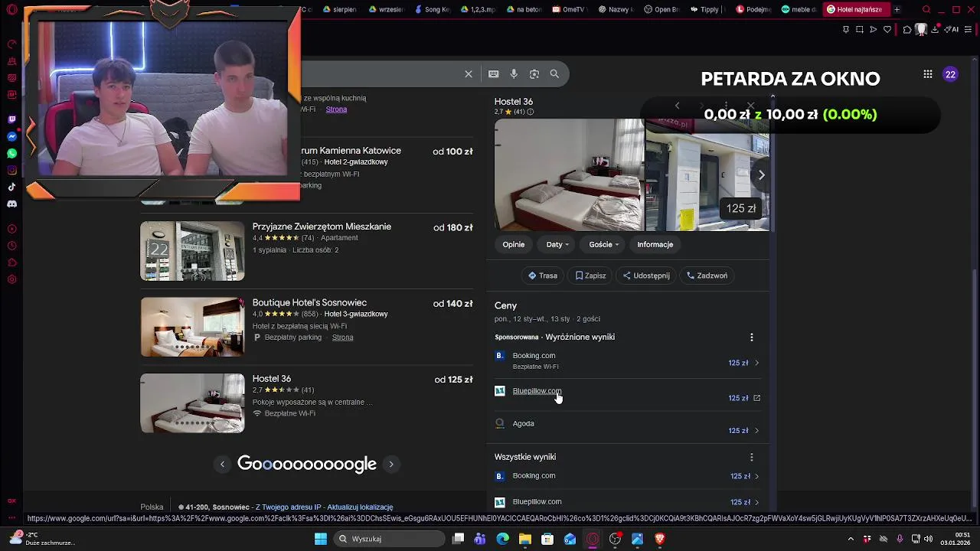Click Aktualizuj lokalizację link
This screenshot has width=980, height=551.
click(x=360, y=507)
